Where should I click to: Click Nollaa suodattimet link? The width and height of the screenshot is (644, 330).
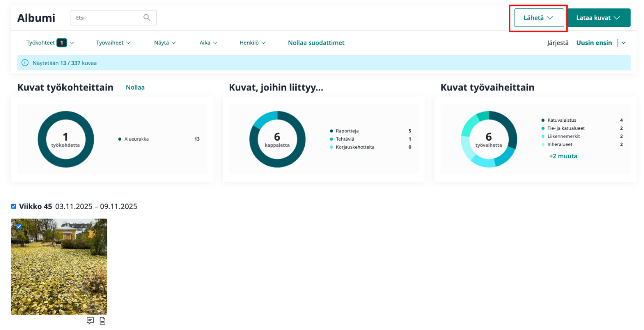[316, 43]
